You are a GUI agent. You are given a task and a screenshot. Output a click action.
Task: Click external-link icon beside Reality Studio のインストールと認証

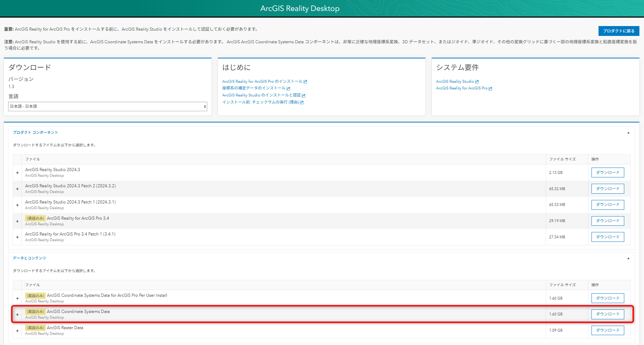303,96
